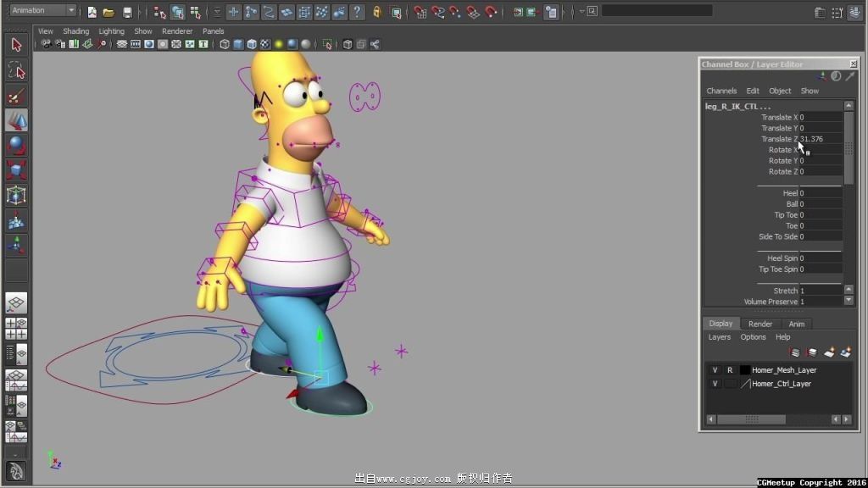Click the Snap to grids magnet
This screenshot has width=868, height=488.
point(420,12)
